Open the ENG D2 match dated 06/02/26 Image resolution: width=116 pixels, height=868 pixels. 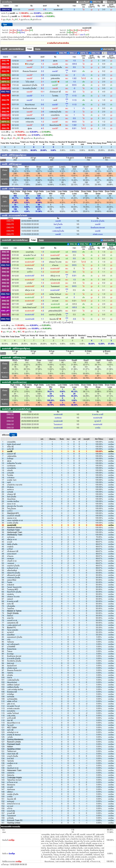click(x=58, y=252)
